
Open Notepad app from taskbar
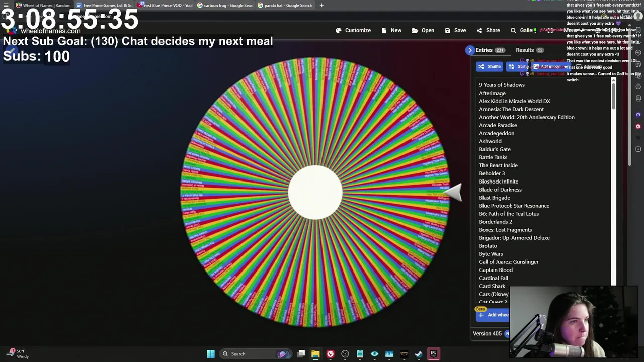tap(360, 354)
